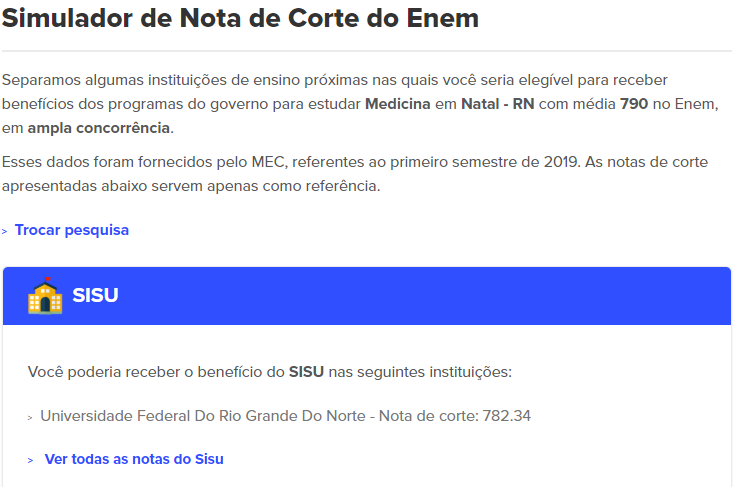
Task: Click the bold word Medicina
Action: pos(408,104)
